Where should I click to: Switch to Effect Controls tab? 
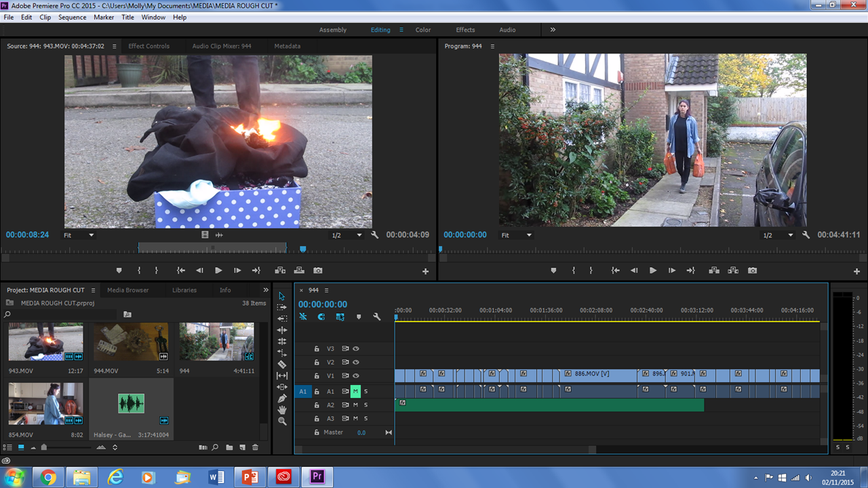pos(149,46)
